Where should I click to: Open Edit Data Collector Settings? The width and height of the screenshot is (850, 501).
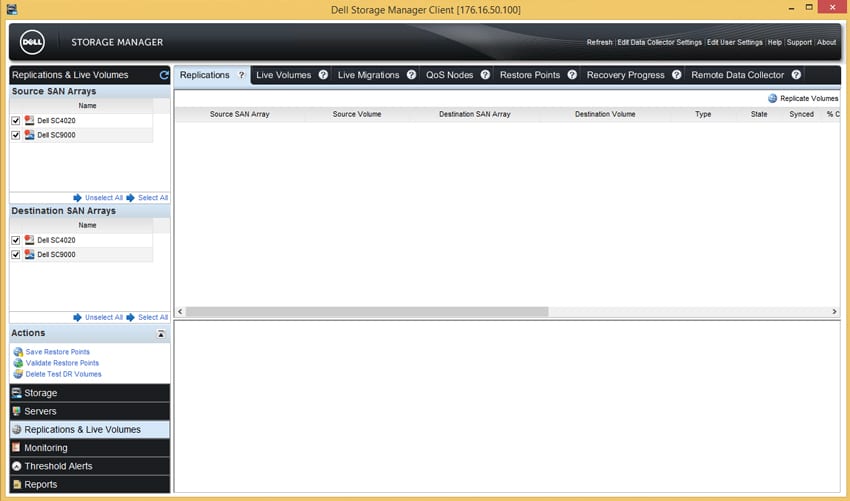click(x=660, y=42)
